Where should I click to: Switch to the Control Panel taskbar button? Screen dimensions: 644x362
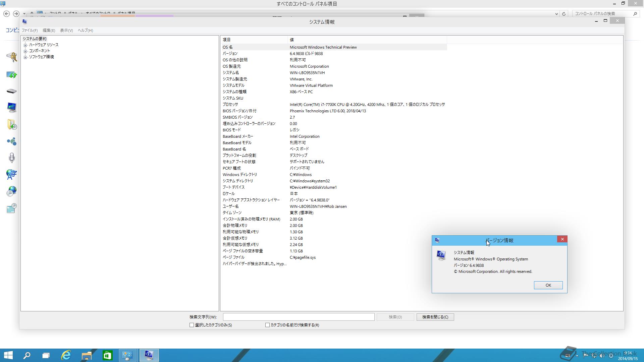127,355
